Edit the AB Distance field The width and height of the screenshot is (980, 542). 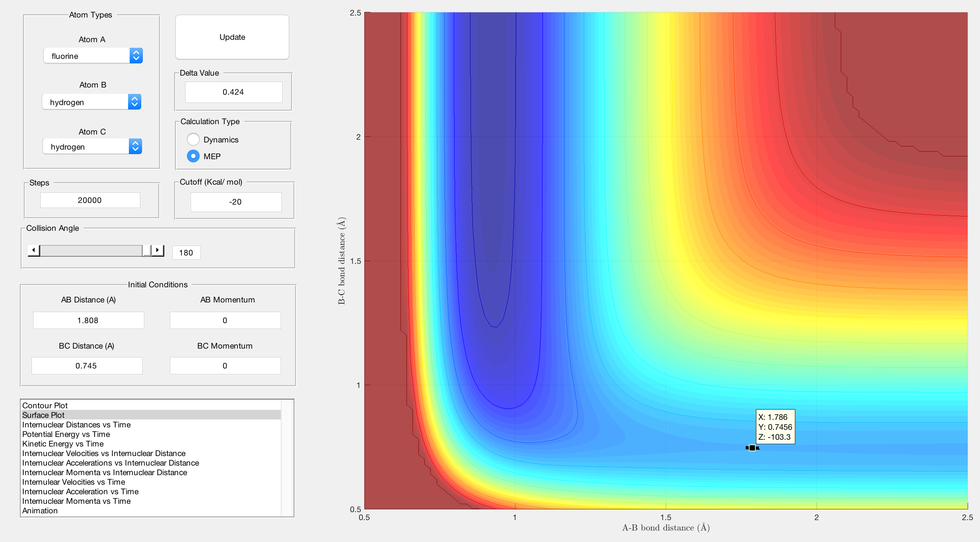[x=88, y=320]
